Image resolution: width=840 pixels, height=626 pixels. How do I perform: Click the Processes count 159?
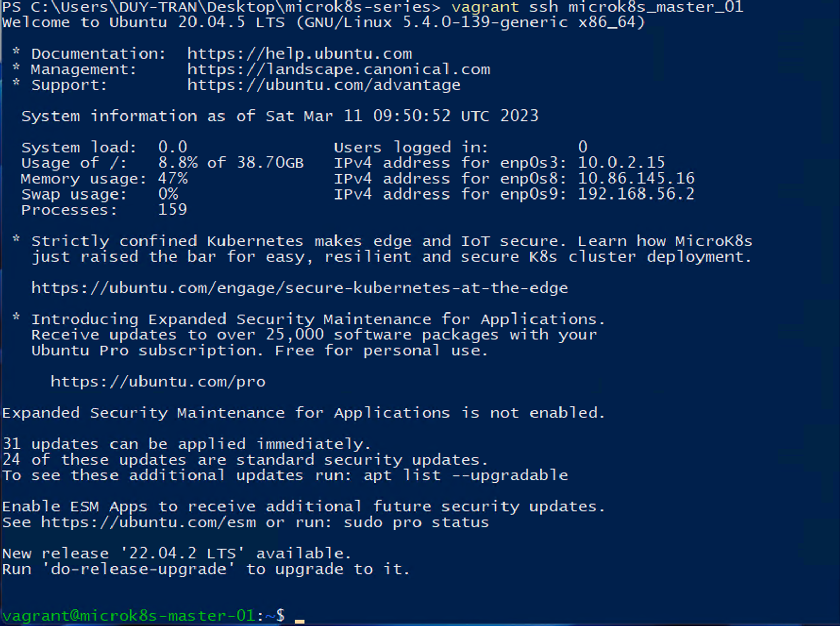pyautogui.click(x=173, y=210)
